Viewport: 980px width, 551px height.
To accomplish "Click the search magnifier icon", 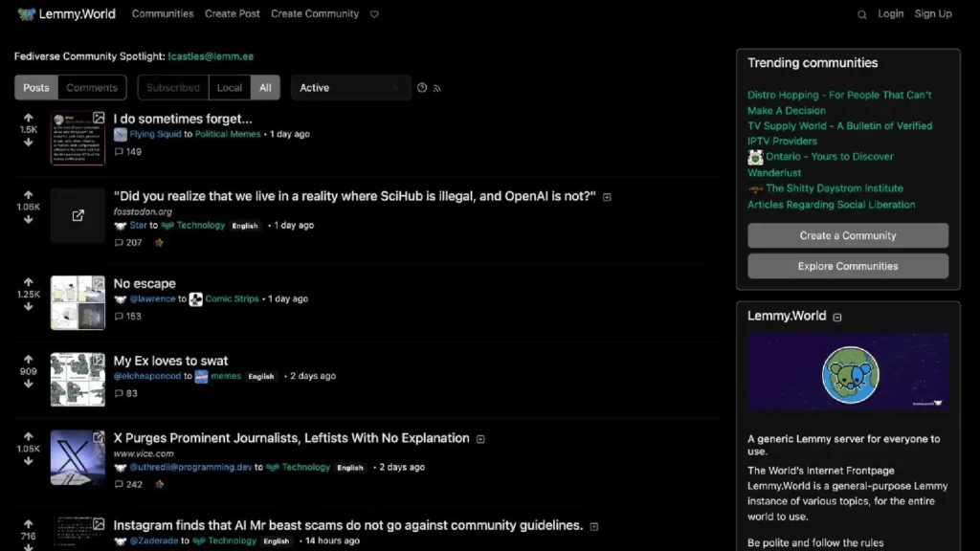I will [861, 14].
